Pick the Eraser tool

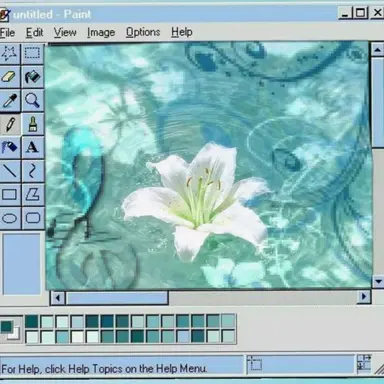pos(10,77)
